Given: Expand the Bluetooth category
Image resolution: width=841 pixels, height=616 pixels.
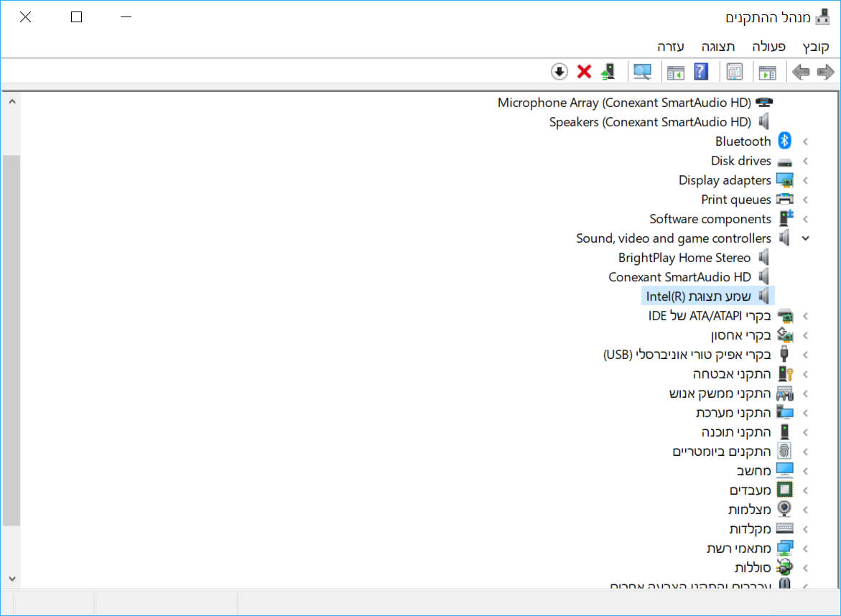Looking at the screenshot, I should [x=805, y=141].
